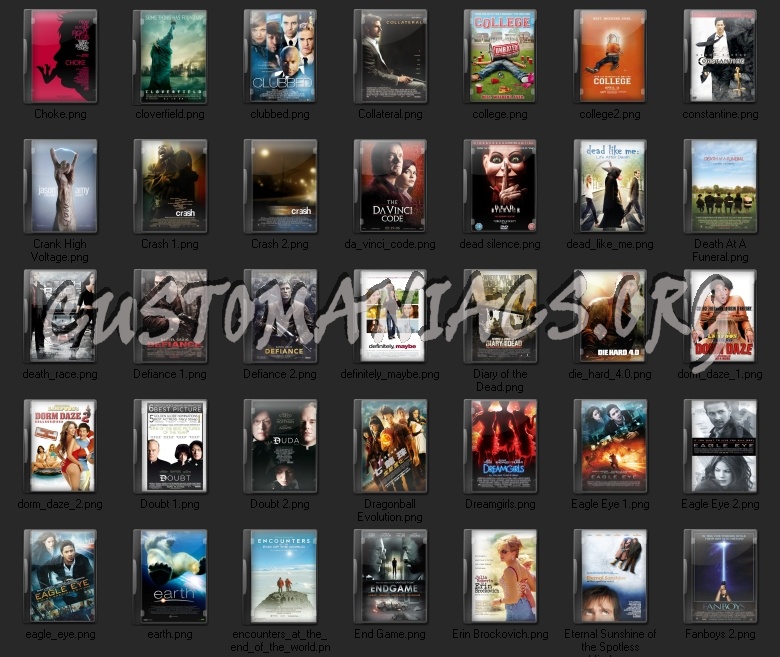This screenshot has width=780, height=657.
Task: Select the Eternal Sunshine icon
Action: point(610,576)
